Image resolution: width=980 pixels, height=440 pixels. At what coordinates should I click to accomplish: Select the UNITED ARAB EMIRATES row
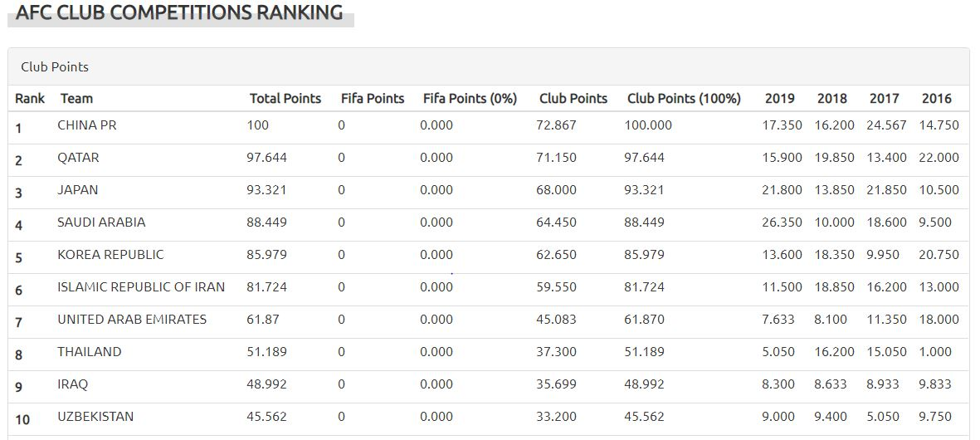click(132, 320)
